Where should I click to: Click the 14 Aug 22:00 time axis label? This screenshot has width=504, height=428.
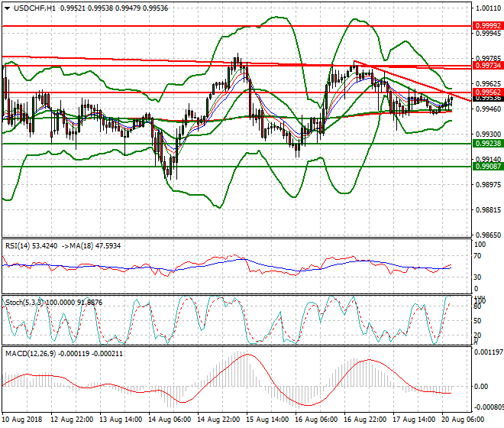coord(218,420)
